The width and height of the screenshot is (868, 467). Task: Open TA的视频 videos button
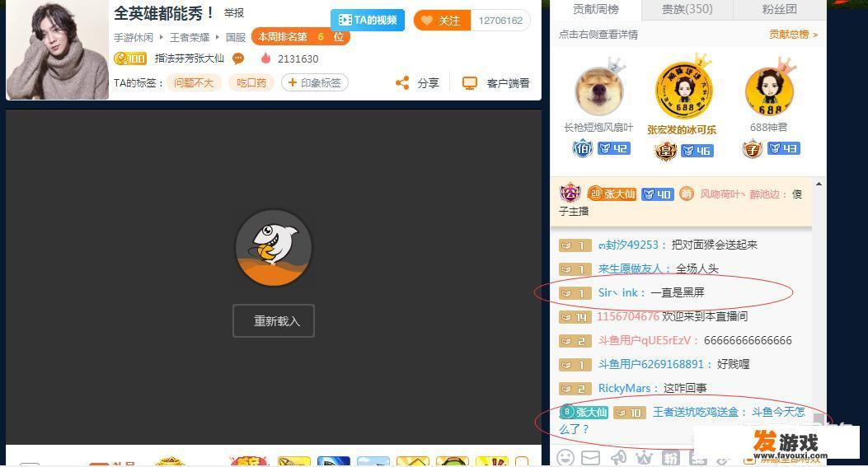(x=368, y=20)
